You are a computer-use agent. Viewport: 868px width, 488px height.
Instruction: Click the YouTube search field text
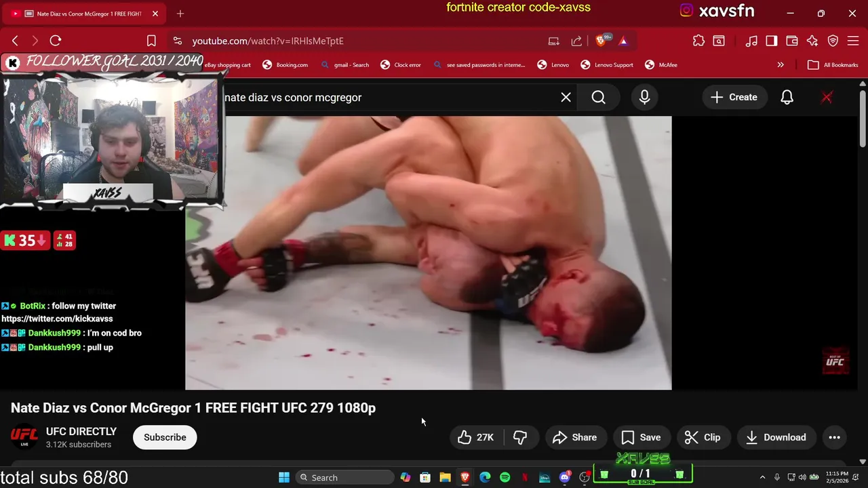(293, 98)
